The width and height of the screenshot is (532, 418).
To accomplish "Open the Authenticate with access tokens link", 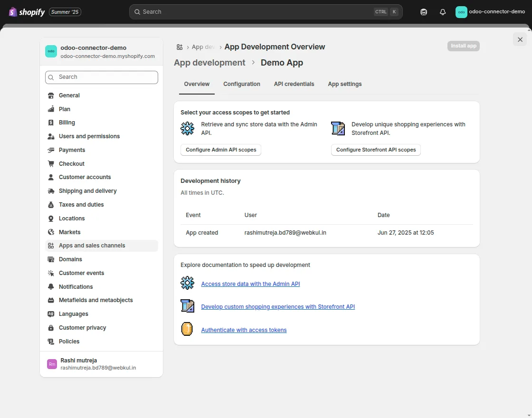I will [x=244, y=330].
